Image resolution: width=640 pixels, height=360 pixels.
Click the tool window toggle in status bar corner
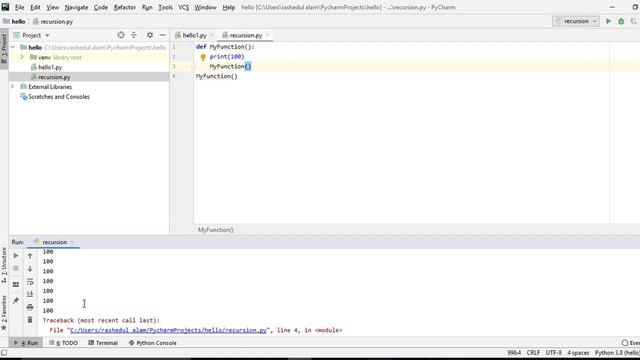(x=4, y=353)
